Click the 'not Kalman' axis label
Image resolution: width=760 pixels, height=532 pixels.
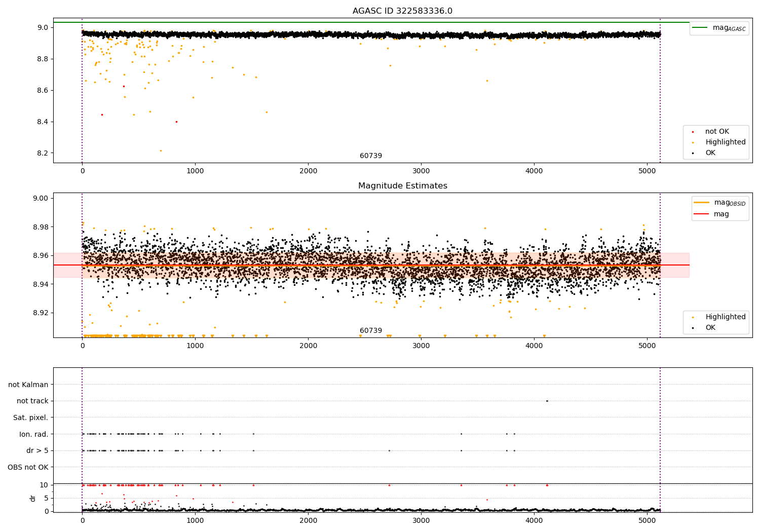pyautogui.click(x=28, y=385)
